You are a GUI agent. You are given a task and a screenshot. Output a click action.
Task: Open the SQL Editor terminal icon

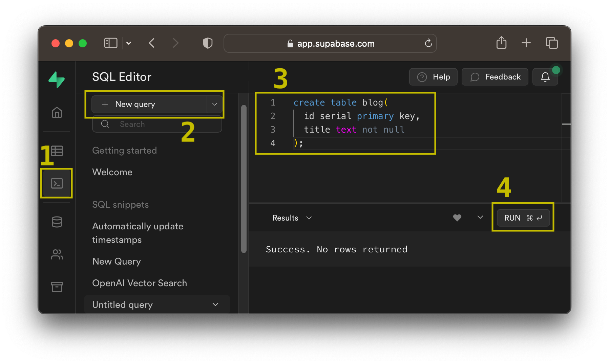(x=57, y=183)
